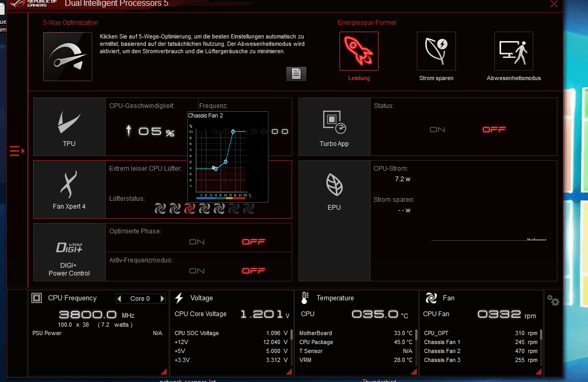Image resolution: width=588 pixels, height=382 pixels.
Task: Click the CPU_OPT fan speed row
Action: 481,333
